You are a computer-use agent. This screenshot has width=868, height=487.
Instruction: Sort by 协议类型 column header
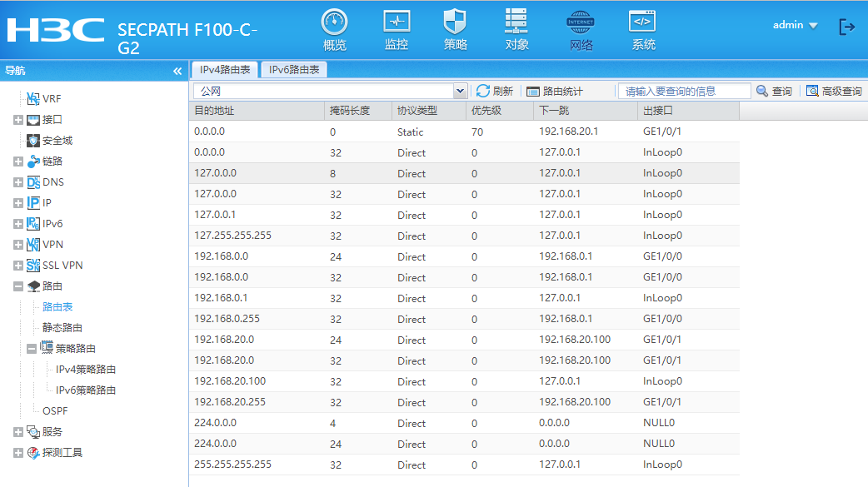[x=429, y=111]
